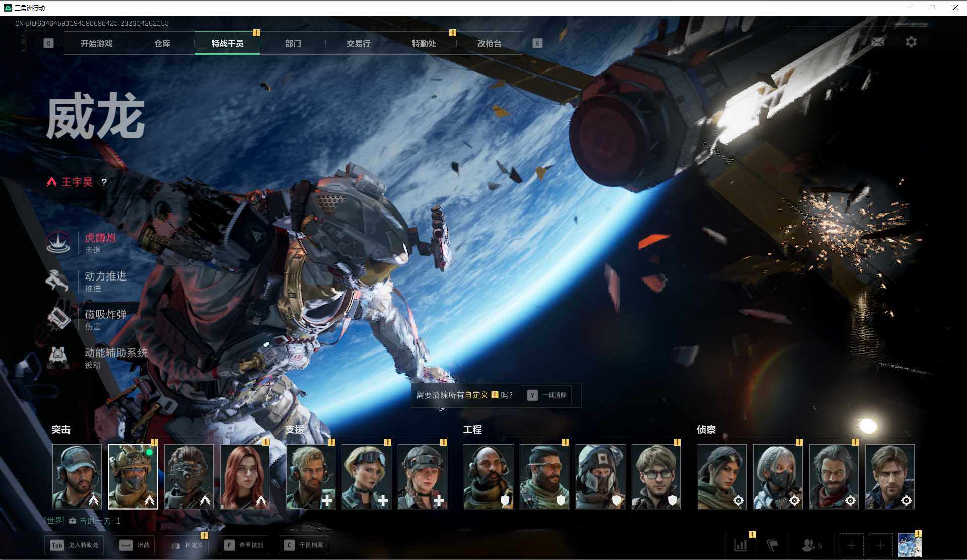Choose the masked white-haired recon operator portrait
The height and width of the screenshot is (560, 967).
[x=778, y=476]
